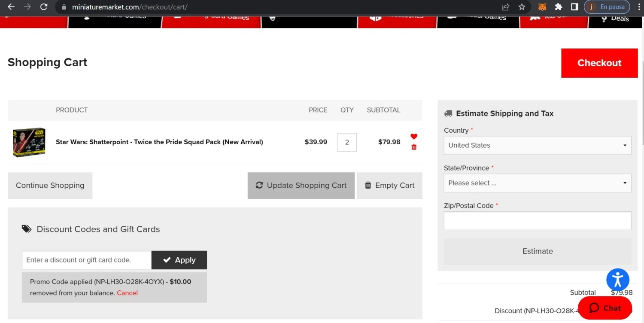The height and width of the screenshot is (323, 644).
Task: Click the PRICE column header
Action: coord(318,110)
